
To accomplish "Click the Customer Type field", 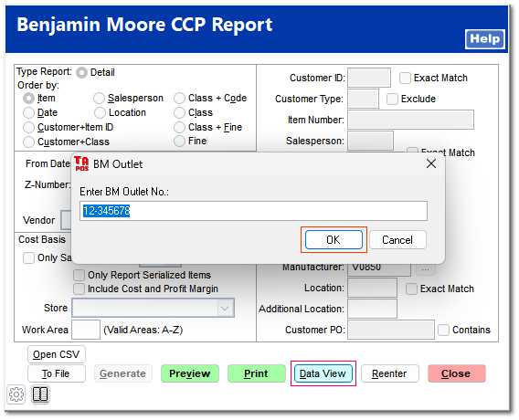I will click(x=363, y=99).
